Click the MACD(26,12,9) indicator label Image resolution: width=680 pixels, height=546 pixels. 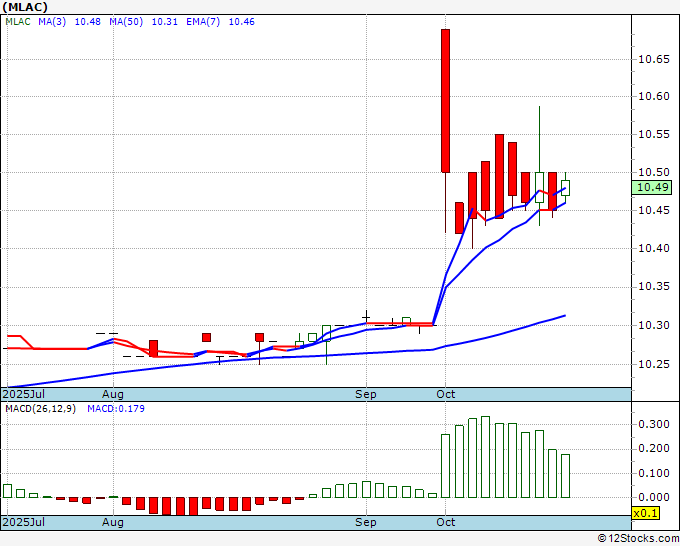40,409
